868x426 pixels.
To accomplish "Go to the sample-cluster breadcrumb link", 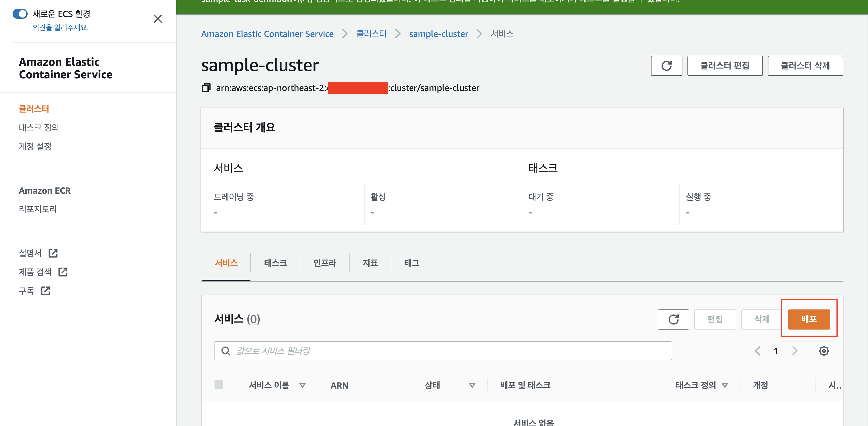I will (x=438, y=34).
